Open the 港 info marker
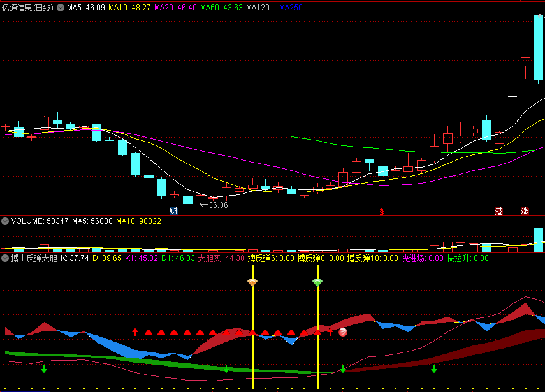 498,210
